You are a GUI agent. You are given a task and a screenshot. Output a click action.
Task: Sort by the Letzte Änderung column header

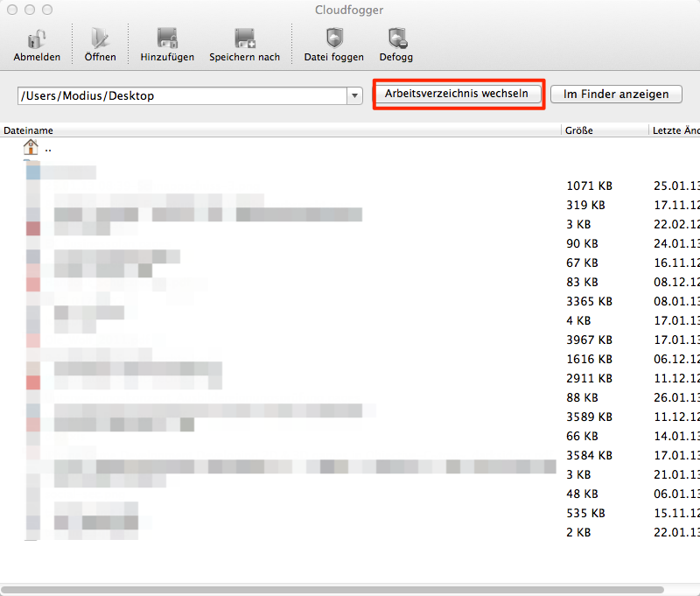[675, 130]
